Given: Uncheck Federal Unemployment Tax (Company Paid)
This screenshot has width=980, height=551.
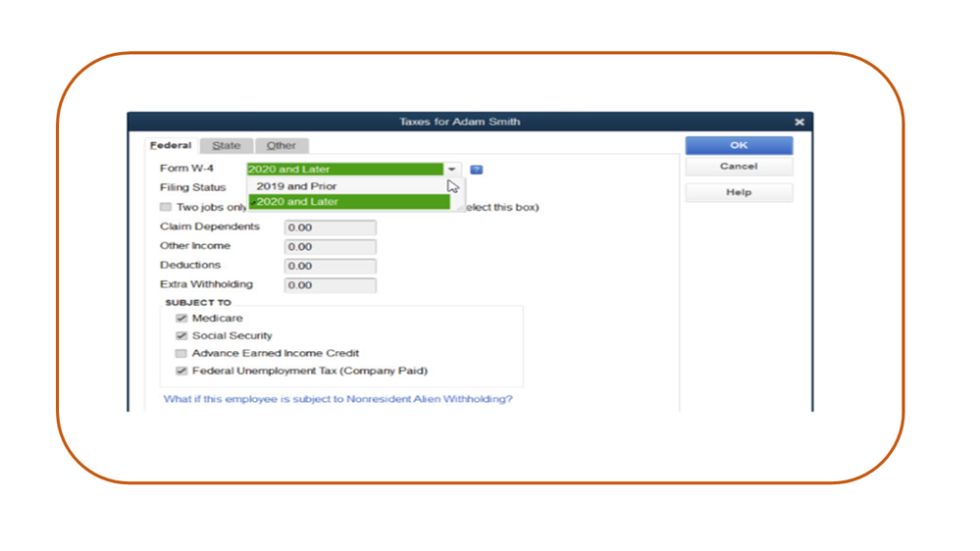Looking at the screenshot, I should [181, 371].
